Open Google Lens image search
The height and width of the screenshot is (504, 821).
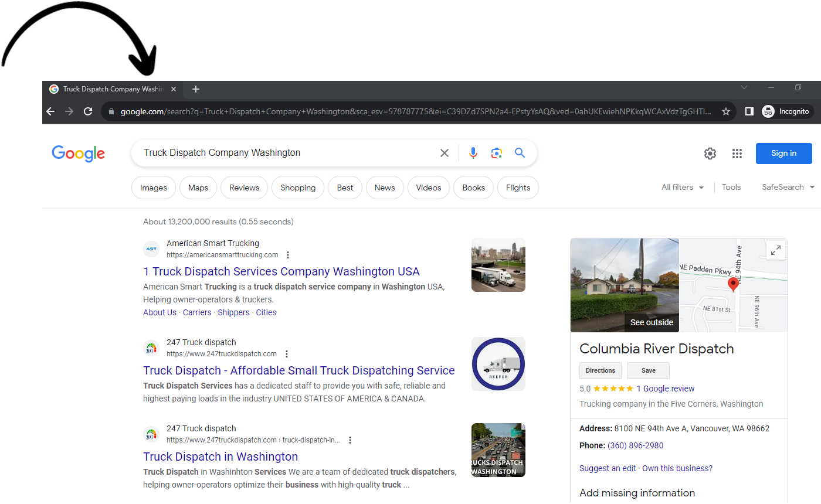(497, 153)
